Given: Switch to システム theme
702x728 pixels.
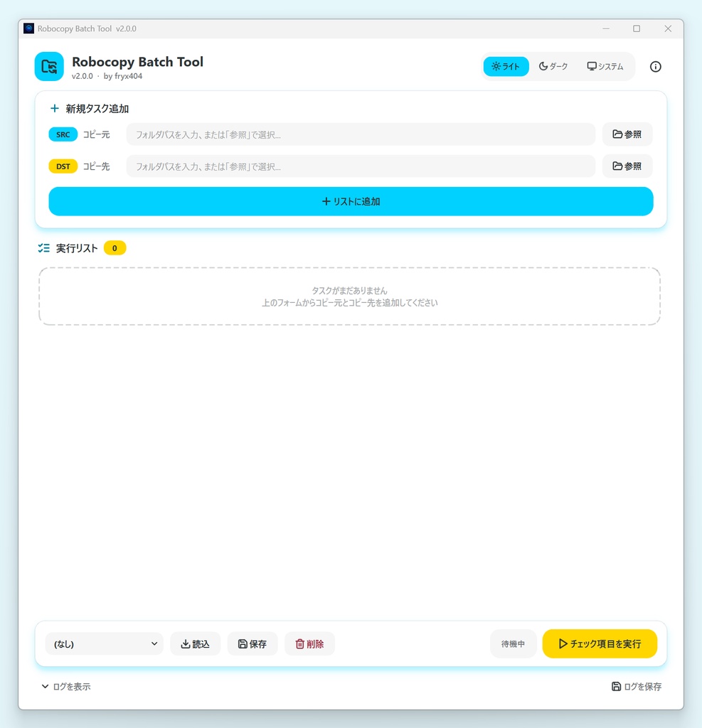Looking at the screenshot, I should coord(605,66).
